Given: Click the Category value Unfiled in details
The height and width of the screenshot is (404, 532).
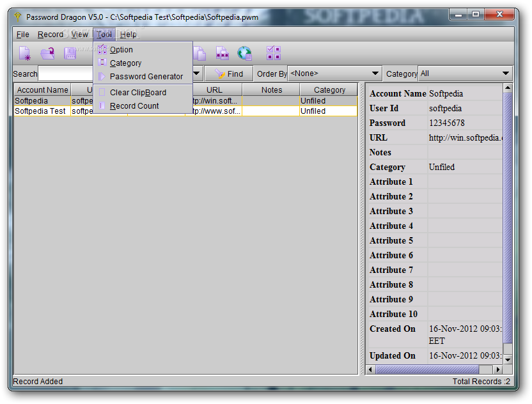Looking at the screenshot, I should pos(442,167).
